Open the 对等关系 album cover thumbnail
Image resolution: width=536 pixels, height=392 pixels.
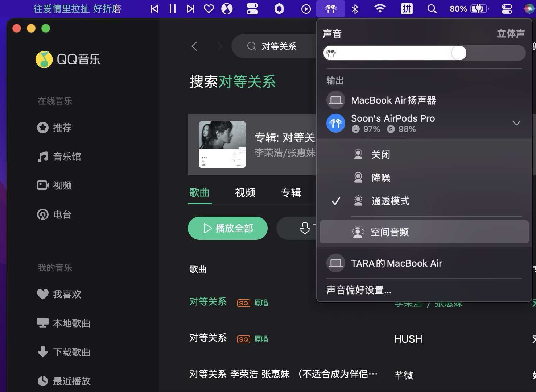pos(222,145)
